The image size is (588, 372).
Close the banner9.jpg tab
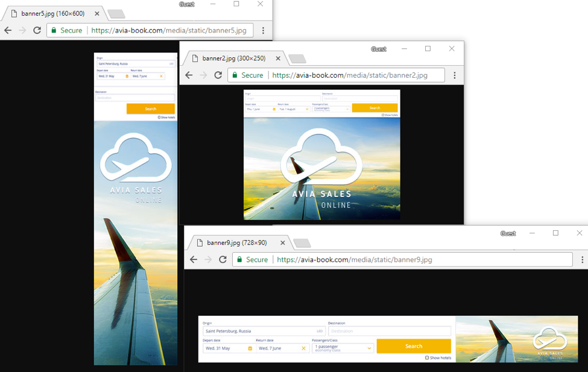[x=283, y=243]
